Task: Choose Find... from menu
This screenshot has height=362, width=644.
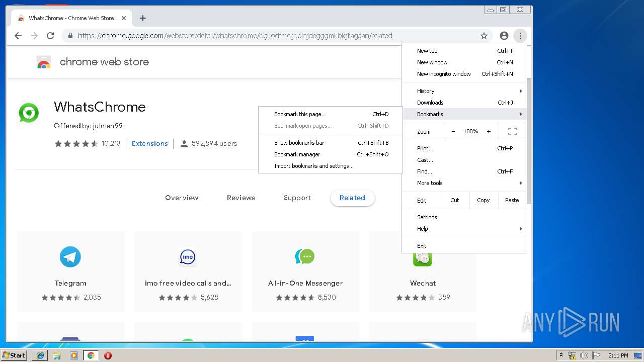Action: pos(464,171)
